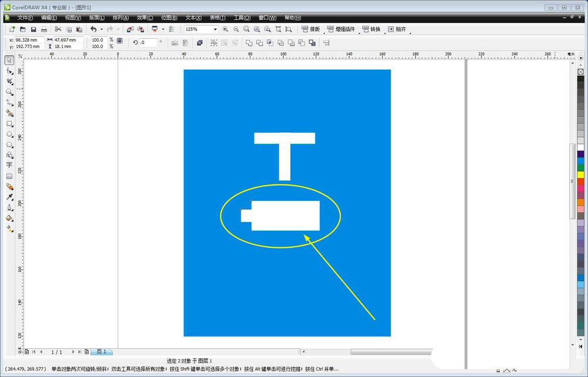Click the Save icon in toolbar
The width and height of the screenshot is (588, 377).
[x=34, y=29]
